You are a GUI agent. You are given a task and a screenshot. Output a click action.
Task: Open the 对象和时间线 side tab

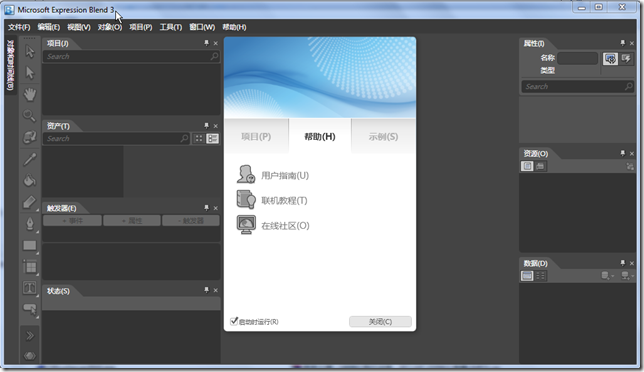(x=10, y=65)
